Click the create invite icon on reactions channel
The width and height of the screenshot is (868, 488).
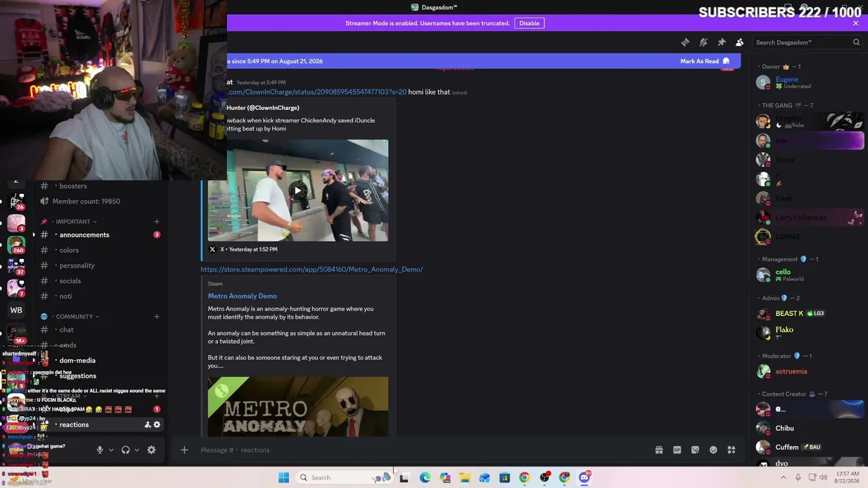pos(147,425)
